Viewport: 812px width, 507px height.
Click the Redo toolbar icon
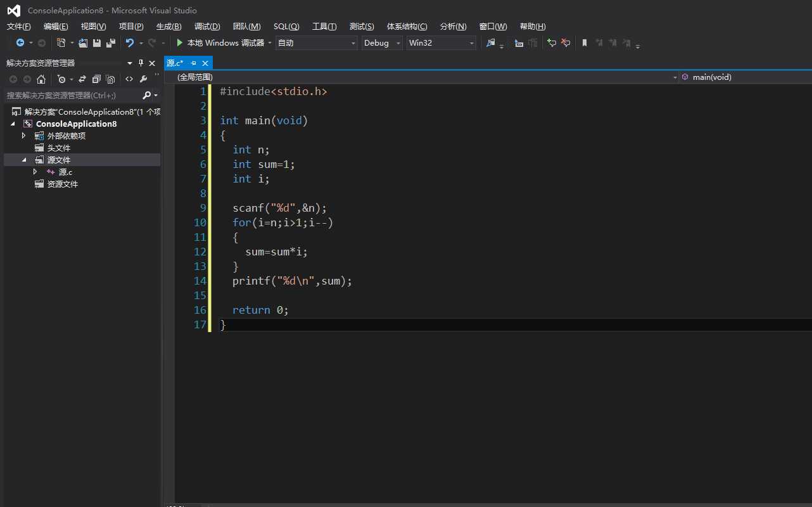coord(152,43)
